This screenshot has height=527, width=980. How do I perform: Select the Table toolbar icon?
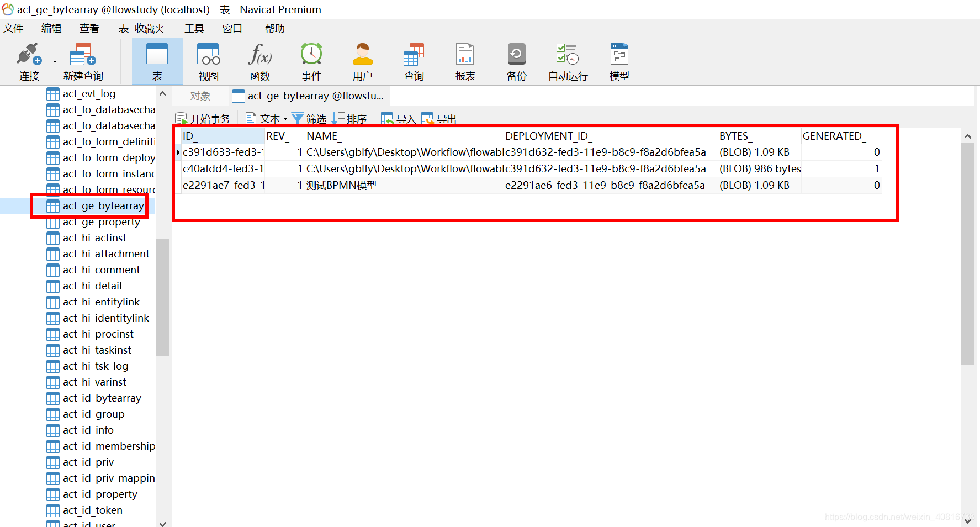[157, 54]
